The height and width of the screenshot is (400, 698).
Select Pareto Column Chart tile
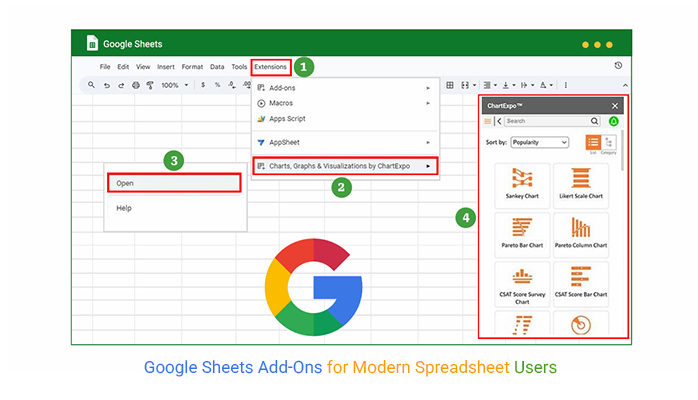pos(581,234)
